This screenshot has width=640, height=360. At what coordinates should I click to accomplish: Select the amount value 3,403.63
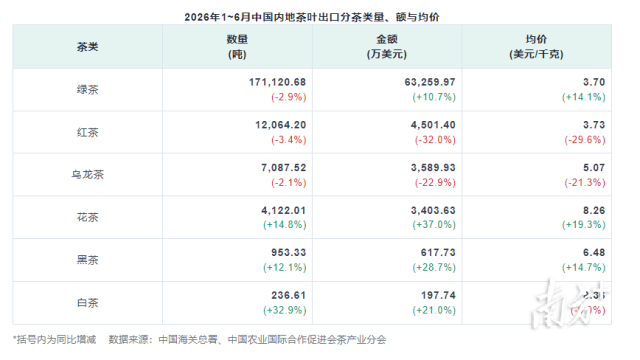pyautogui.click(x=433, y=211)
